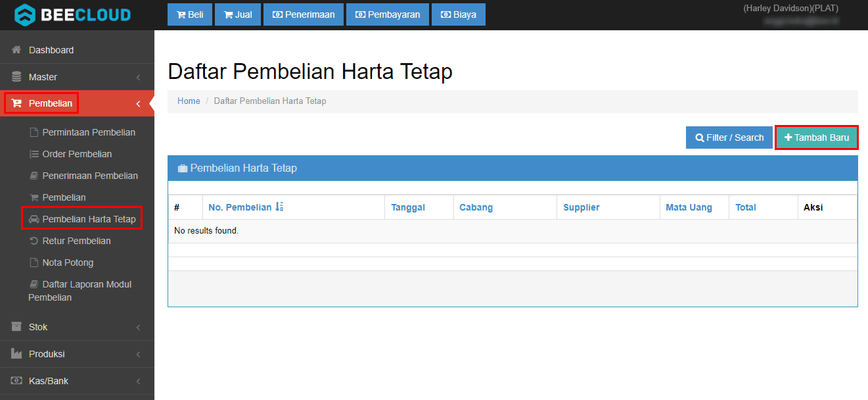Click the car icon for Pembelian Harta Tetap
The image size is (868, 400).
(x=34, y=219)
